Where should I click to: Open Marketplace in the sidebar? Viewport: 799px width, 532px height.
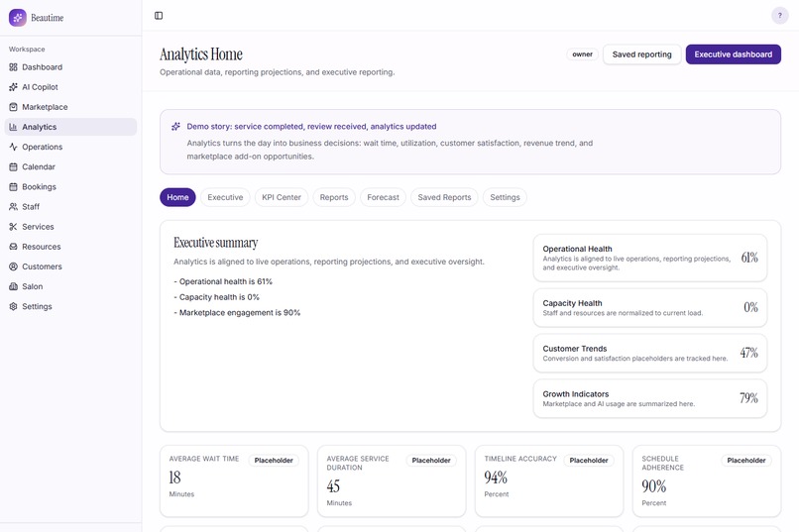[x=70, y=107]
